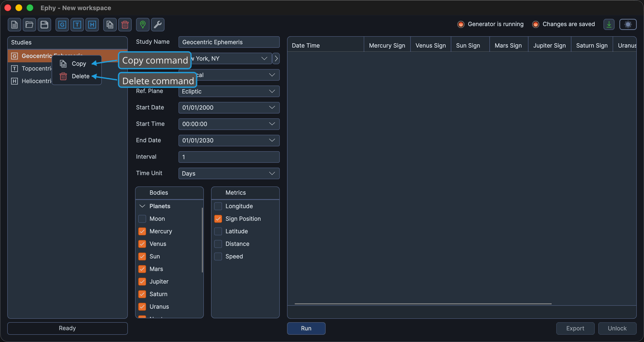
Task: Uncheck the Sign Position metric
Action: pyautogui.click(x=218, y=219)
